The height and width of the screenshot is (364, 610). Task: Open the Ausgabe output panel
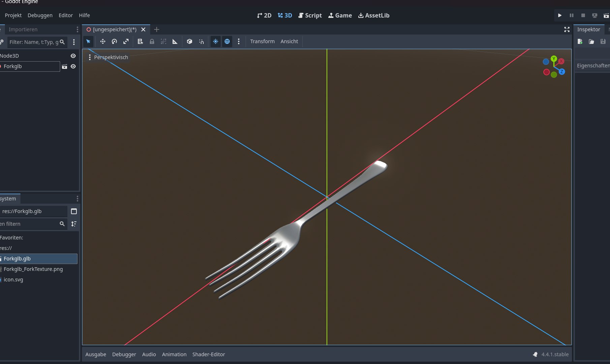(96, 354)
